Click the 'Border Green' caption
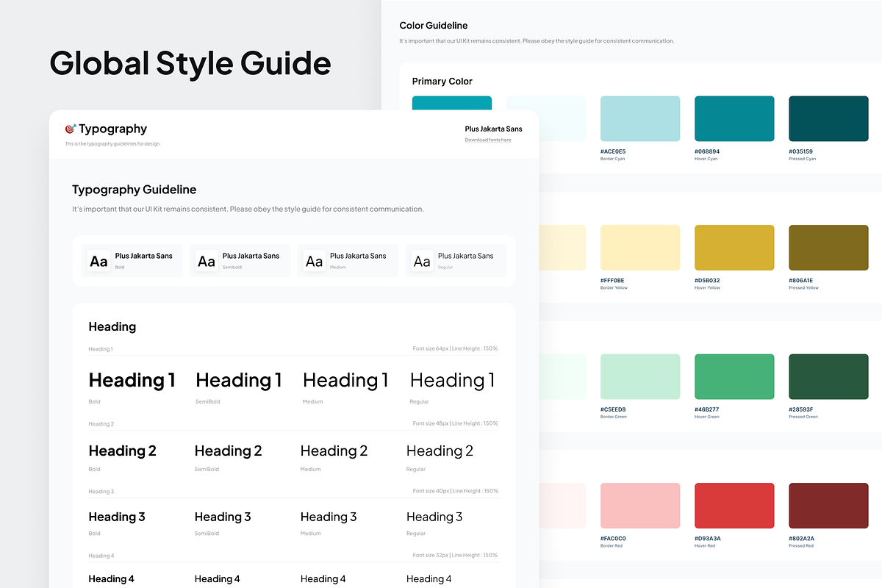 click(614, 417)
